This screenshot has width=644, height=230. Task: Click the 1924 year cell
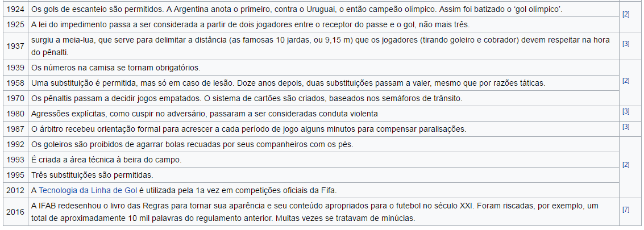(x=15, y=10)
